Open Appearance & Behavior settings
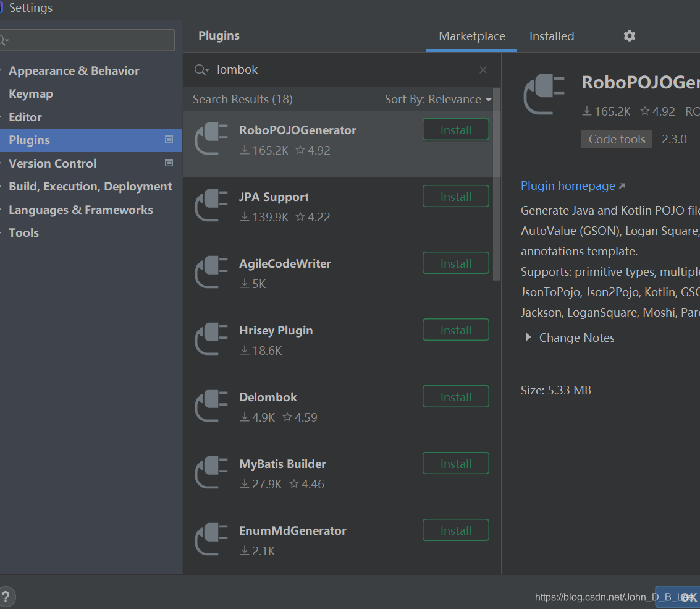The image size is (700, 609). coord(74,70)
